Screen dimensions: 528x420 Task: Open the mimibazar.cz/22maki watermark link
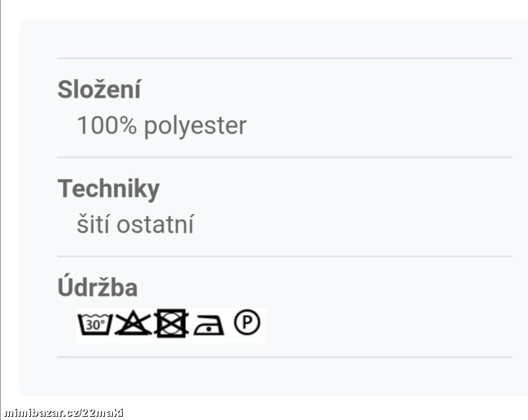64,413
